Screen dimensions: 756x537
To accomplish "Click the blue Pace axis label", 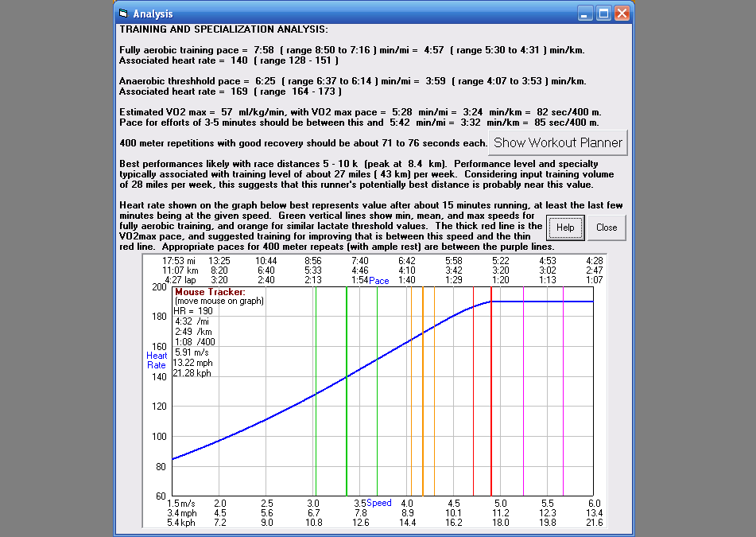I will click(x=379, y=280).
